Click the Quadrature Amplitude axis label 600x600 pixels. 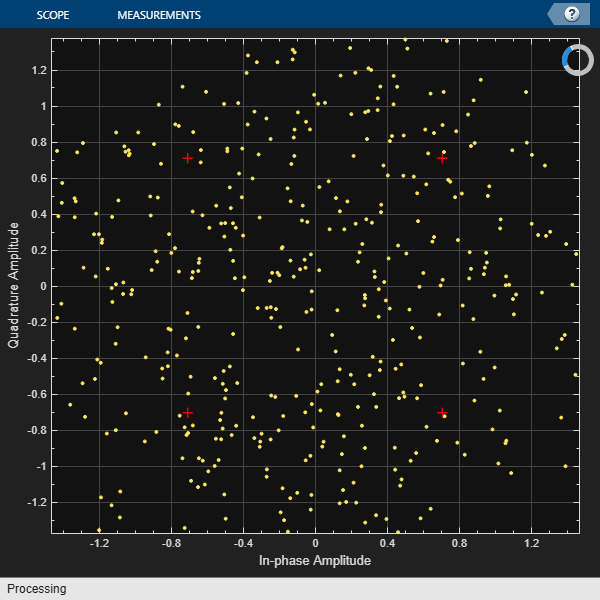pyautogui.click(x=13, y=285)
